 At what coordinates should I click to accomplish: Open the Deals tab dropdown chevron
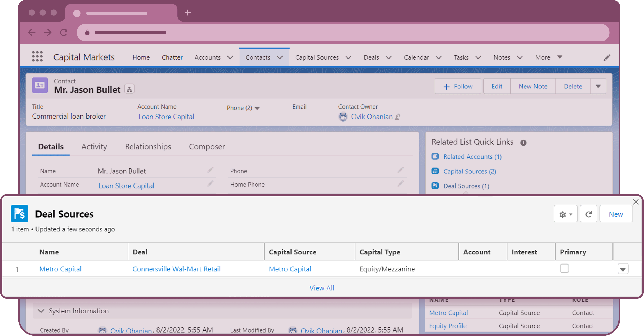388,57
